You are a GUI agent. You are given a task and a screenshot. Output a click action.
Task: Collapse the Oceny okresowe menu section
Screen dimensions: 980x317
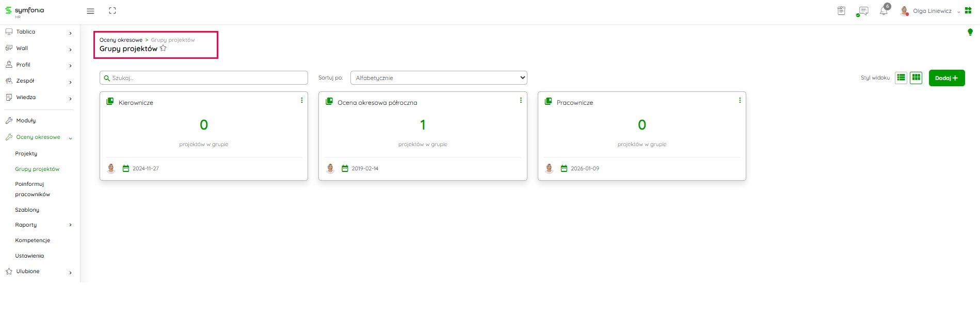click(x=71, y=138)
